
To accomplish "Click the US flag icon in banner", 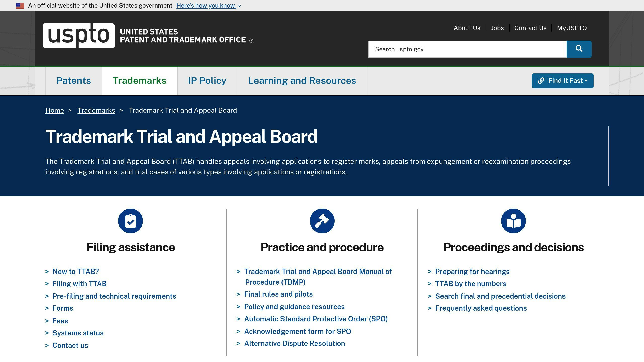I will [x=20, y=6].
